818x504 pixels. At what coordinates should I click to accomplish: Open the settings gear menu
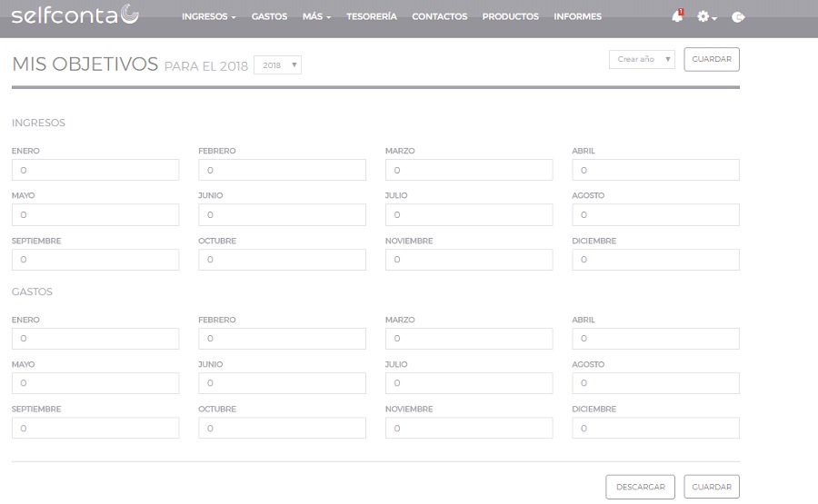point(706,16)
